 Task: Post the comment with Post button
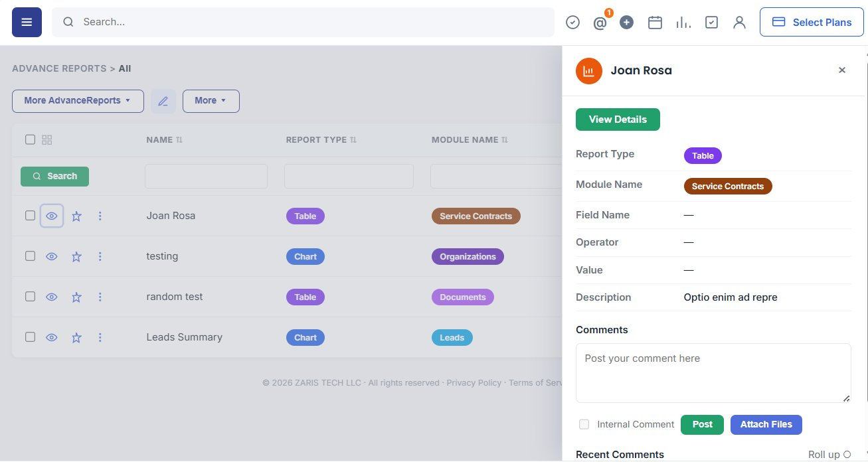[x=702, y=425]
